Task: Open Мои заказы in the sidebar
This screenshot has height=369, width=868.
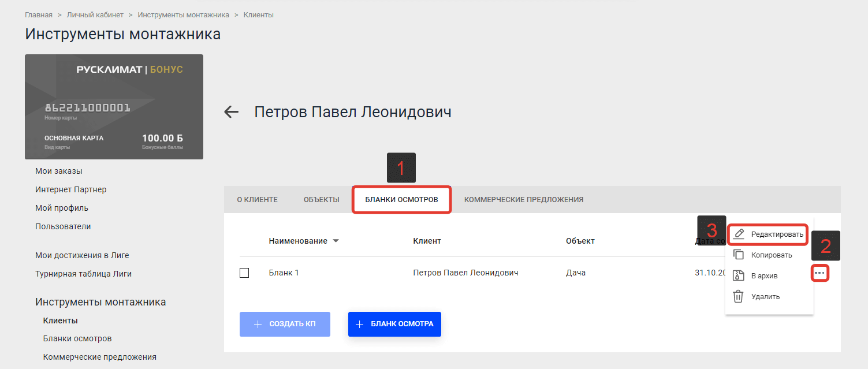Action: click(x=59, y=171)
